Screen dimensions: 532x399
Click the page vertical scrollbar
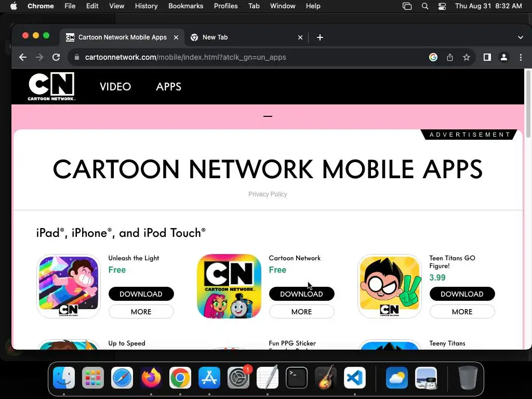tap(528, 103)
